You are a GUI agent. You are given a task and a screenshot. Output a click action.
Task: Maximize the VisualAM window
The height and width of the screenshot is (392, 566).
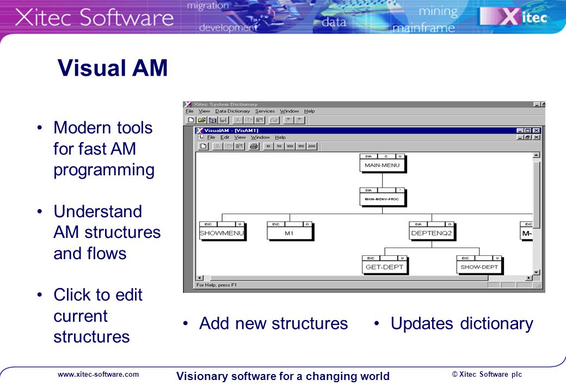pyautogui.click(x=527, y=130)
